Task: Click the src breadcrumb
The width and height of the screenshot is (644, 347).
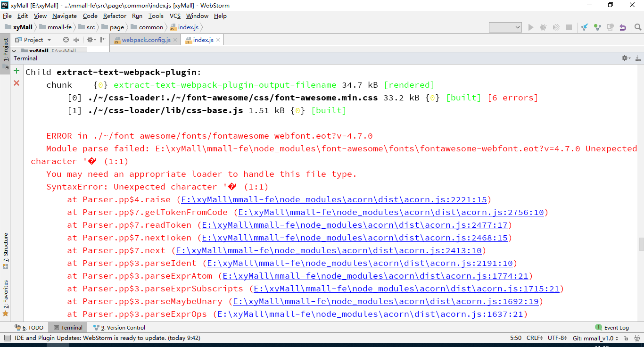Action: 86,27
